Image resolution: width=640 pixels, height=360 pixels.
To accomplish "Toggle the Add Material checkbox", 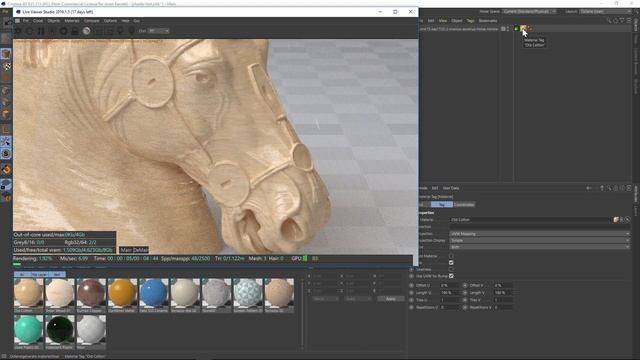I will click(451, 256).
